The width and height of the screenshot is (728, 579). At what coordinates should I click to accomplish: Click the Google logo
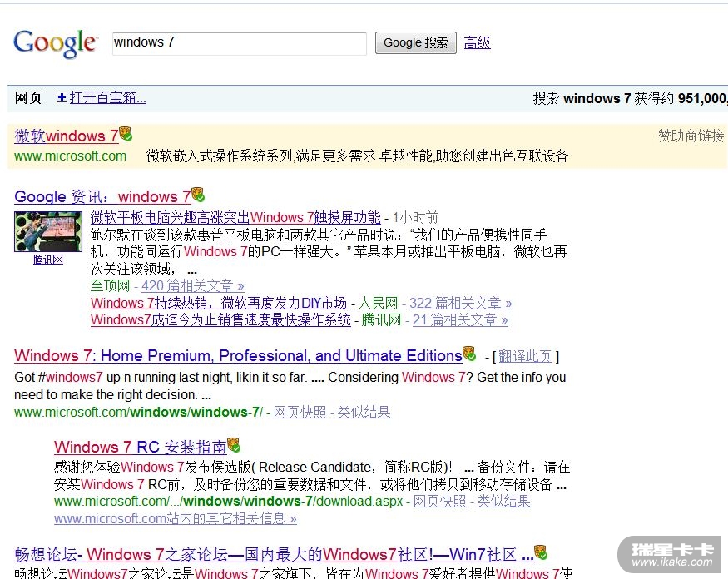click(x=55, y=43)
